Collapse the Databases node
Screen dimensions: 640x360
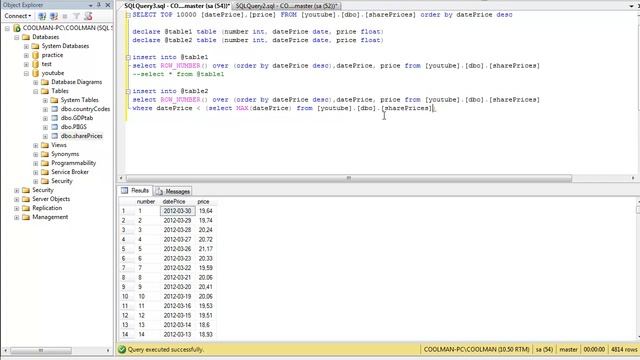(17, 37)
